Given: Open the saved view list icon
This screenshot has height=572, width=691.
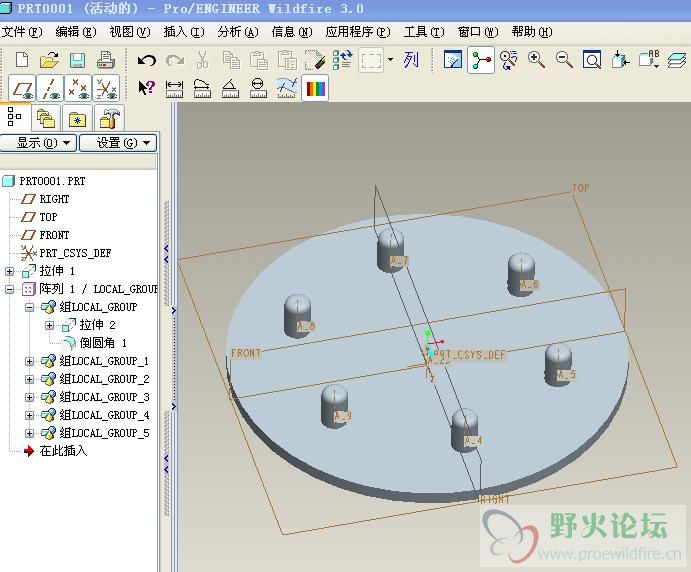Looking at the screenshot, I should point(649,60).
